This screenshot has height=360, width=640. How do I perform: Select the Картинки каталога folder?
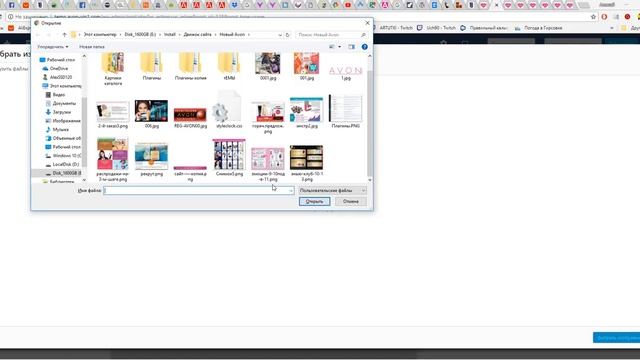click(113, 69)
